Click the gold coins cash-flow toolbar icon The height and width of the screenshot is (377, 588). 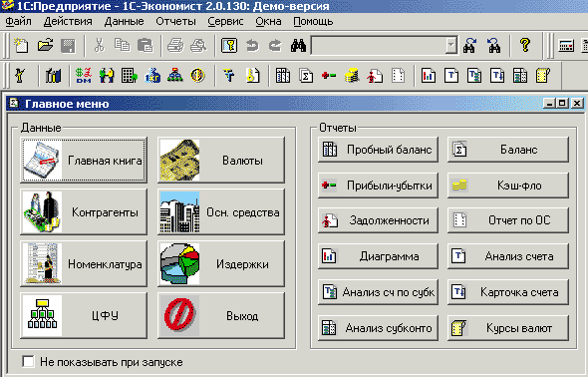(x=352, y=76)
